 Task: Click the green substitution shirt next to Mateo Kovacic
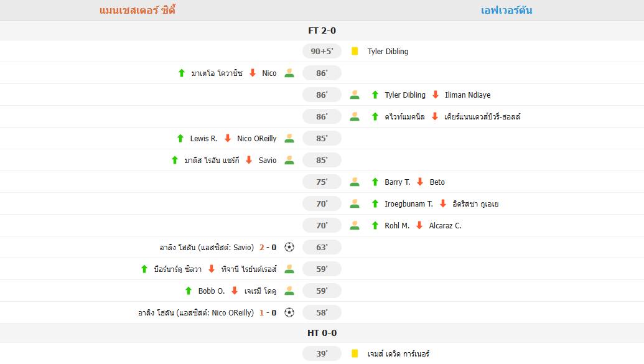[x=289, y=73]
